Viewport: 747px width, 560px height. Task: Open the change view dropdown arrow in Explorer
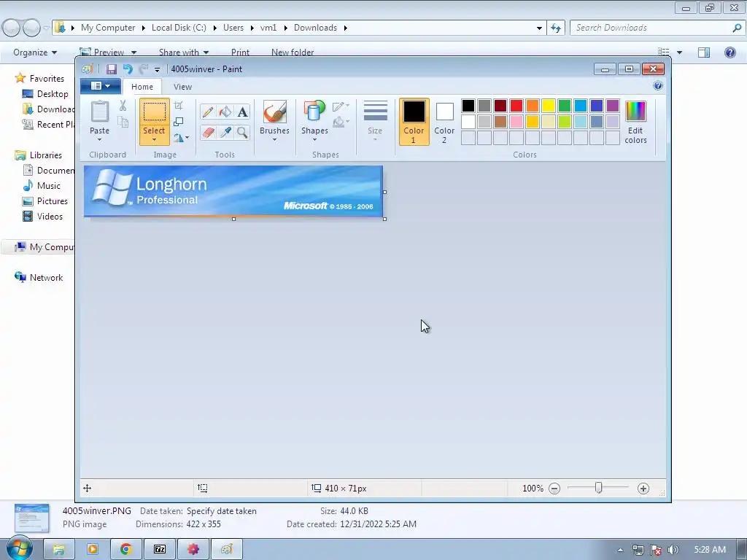[679, 52]
